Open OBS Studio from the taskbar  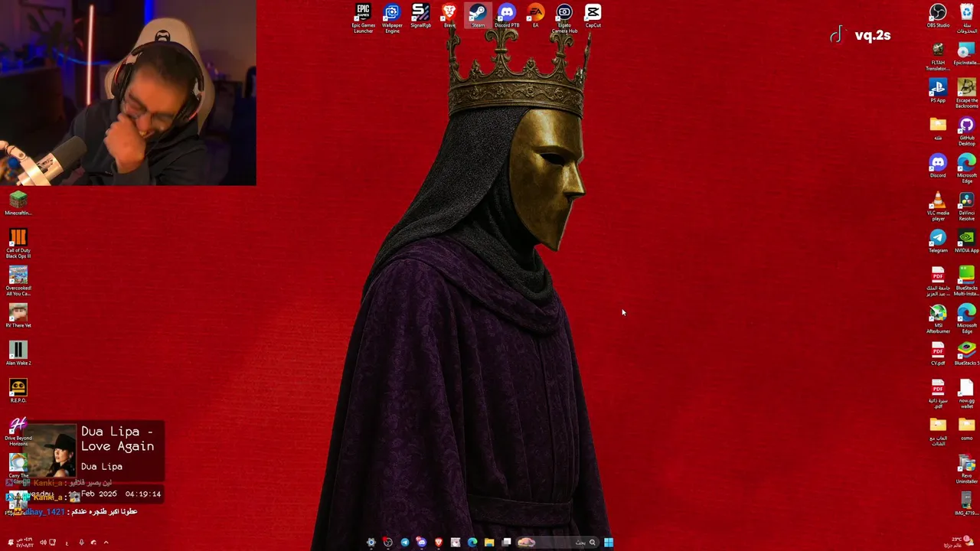click(387, 543)
